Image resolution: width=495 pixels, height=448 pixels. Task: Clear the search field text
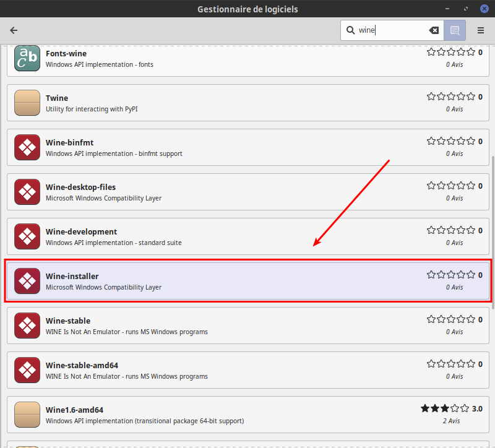(x=434, y=30)
